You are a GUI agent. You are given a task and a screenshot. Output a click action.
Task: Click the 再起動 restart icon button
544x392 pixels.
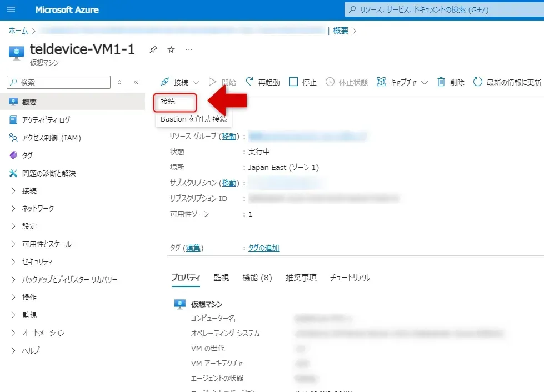[x=263, y=82]
